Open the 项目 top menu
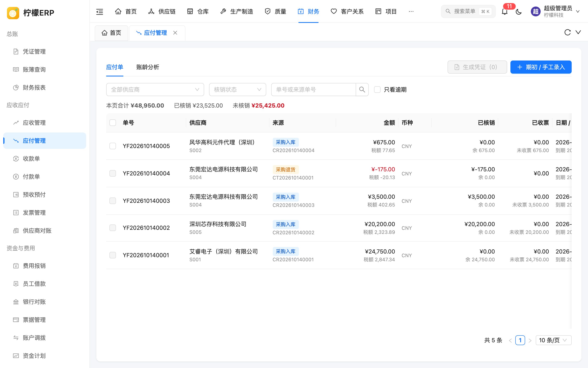588x368 pixels. (386, 11)
